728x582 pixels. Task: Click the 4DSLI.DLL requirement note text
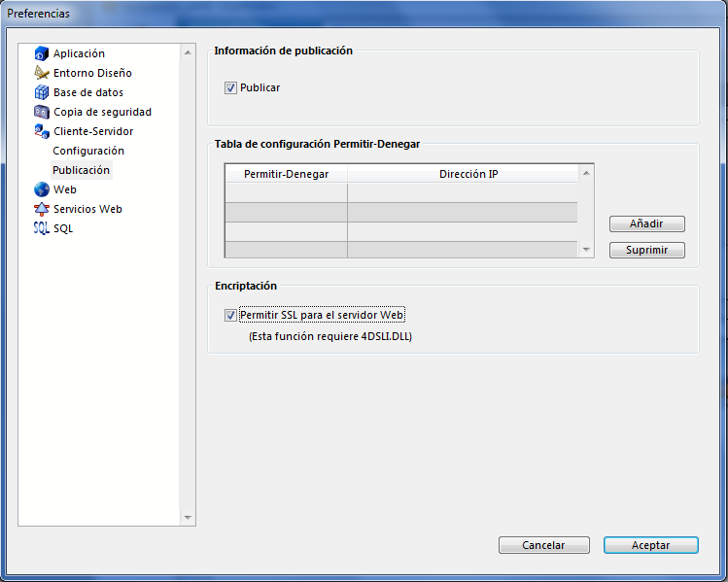(330, 336)
